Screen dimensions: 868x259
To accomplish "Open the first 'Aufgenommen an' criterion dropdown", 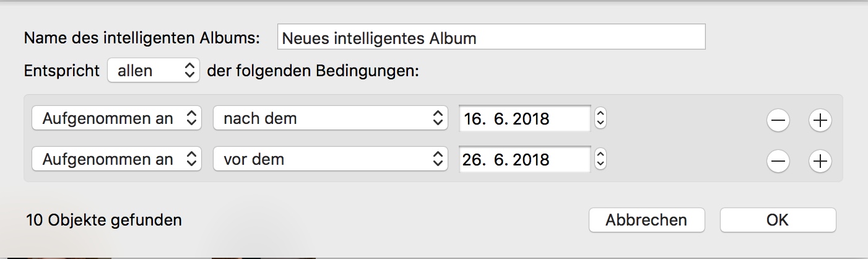I will [116, 118].
